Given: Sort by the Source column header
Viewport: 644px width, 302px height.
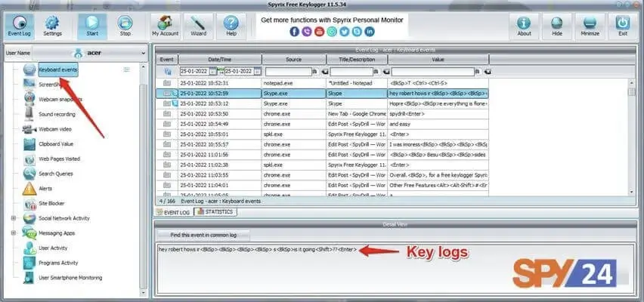Looking at the screenshot, I should (x=294, y=59).
